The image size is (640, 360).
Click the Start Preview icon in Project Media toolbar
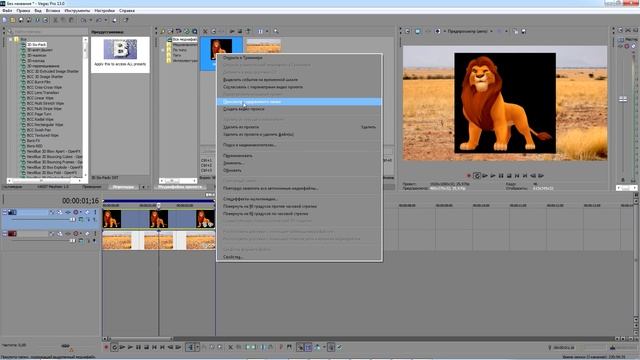point(232,31)
